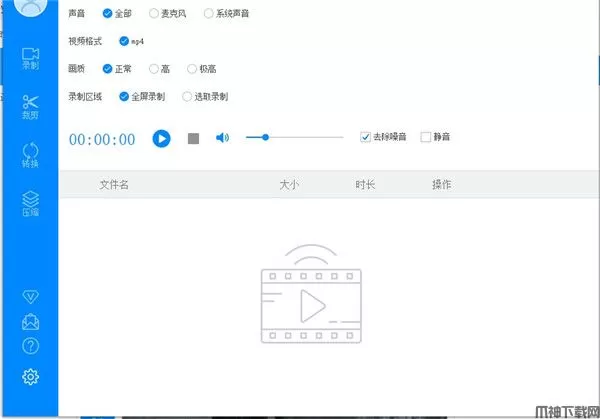The height and width of the screenshot is (419, 600).
Task: Stop recording with the gray square button
Action: [193, 139]
